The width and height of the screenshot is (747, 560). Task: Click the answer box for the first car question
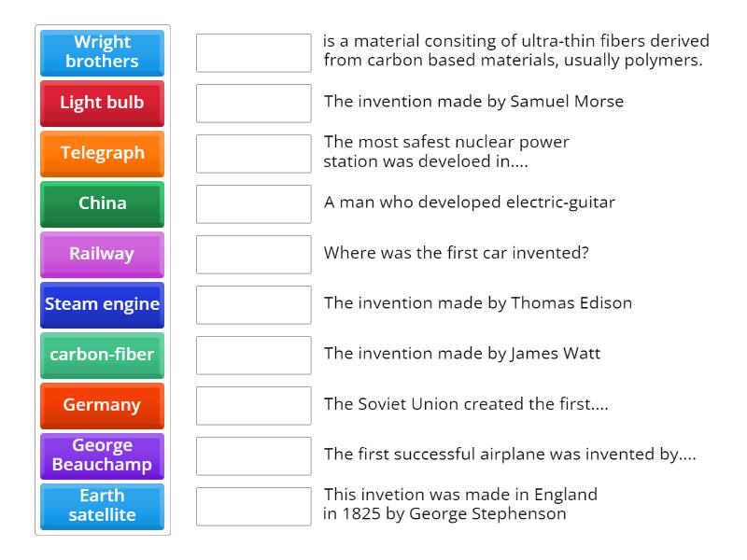tap(253, 254)
